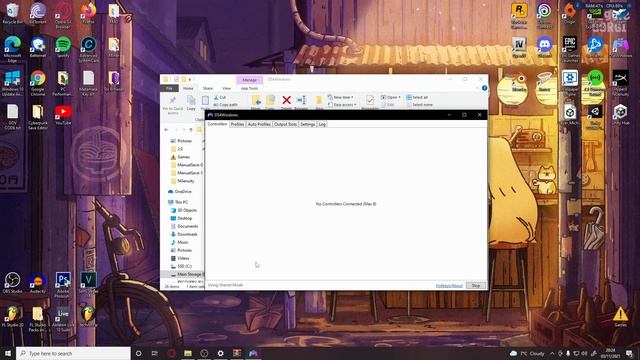
Task: Open the OBS Studio desktop shortcut
Action: (12, 283)
